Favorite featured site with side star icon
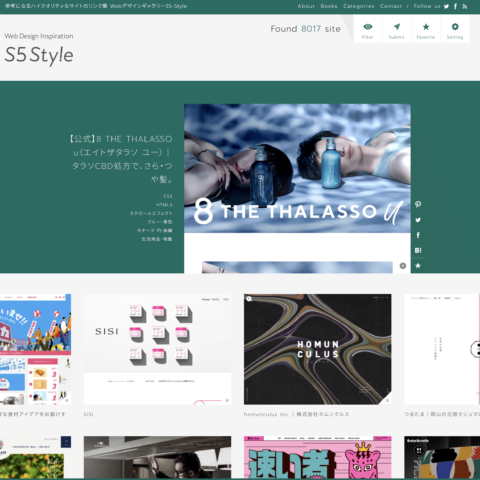The height and width of the screenshot is (480, 480). (x=418, y=266)
